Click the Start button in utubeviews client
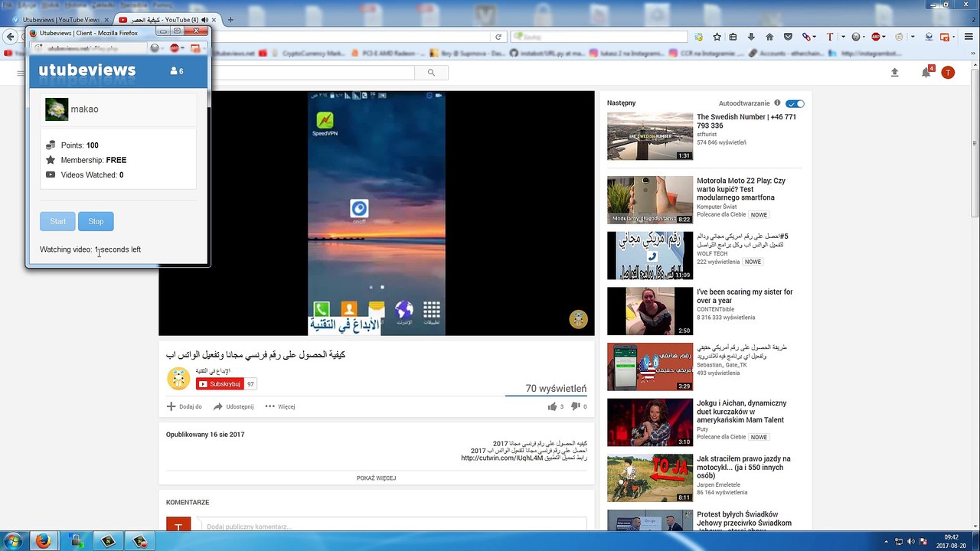This screenshot has width=980, height=551. pyautogui.click(x=57, y=221)
